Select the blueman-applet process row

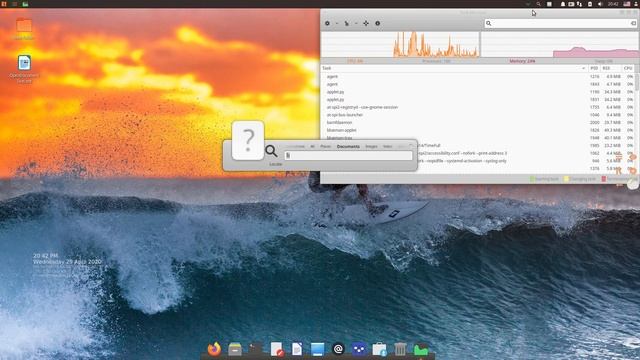tap(478, 130)
